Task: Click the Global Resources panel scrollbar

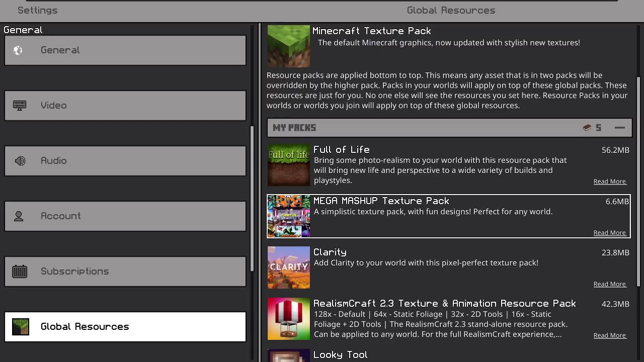Action: click(x=638, y=181)
